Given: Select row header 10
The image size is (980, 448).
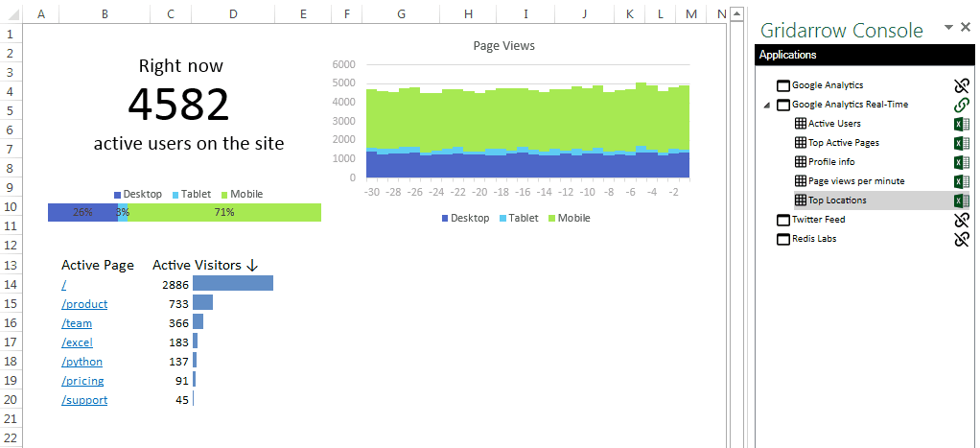Looking at the screenshot, I should 11,207.
